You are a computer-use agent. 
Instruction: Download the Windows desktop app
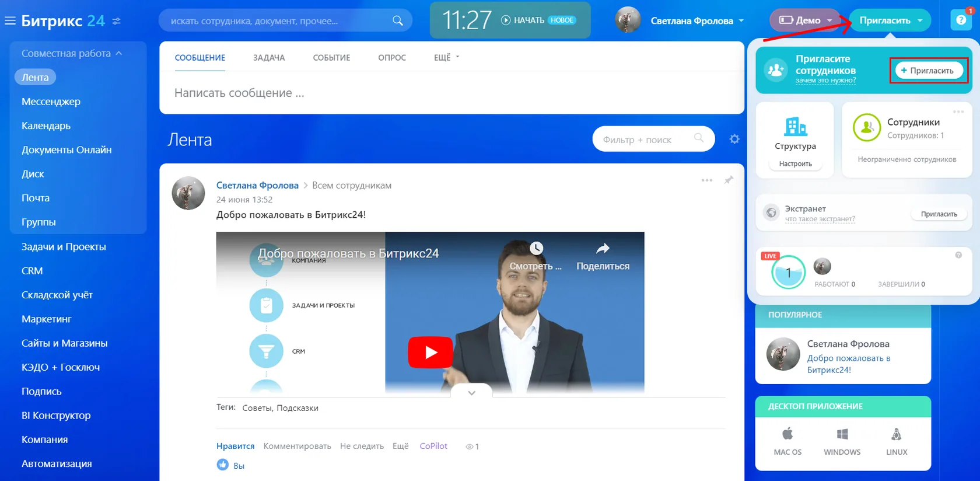pyautogui.click(x=842, y=434)
